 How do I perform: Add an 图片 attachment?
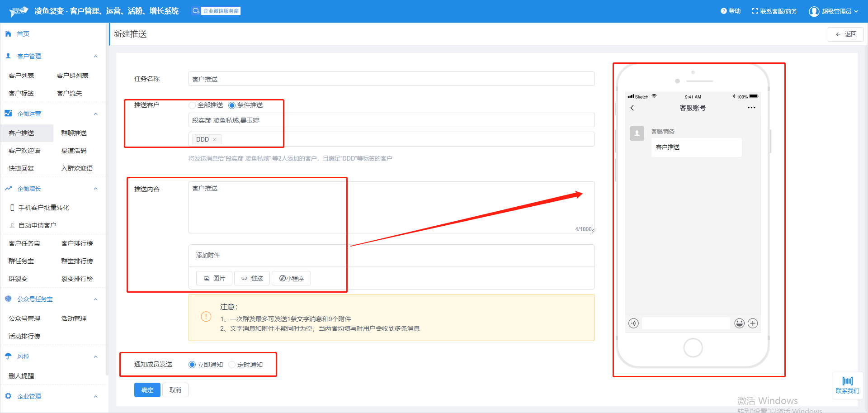pyautogui.click(x=214, y=278)
